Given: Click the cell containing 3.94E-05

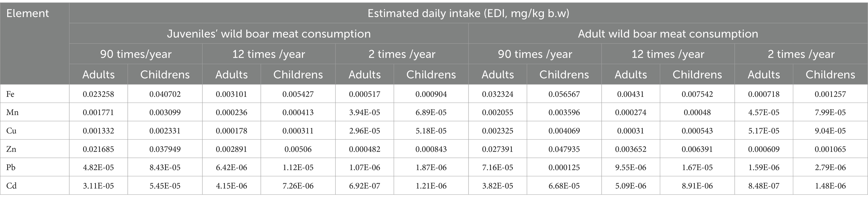Looking at the screenshot, I should [365, 112].
